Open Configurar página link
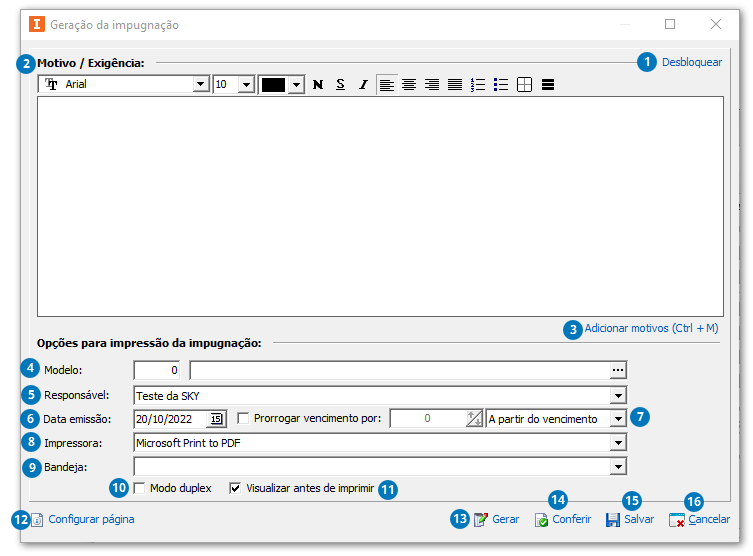Viewport: 753px width, 556px height. pyautogui.click(x=91, y=520)
